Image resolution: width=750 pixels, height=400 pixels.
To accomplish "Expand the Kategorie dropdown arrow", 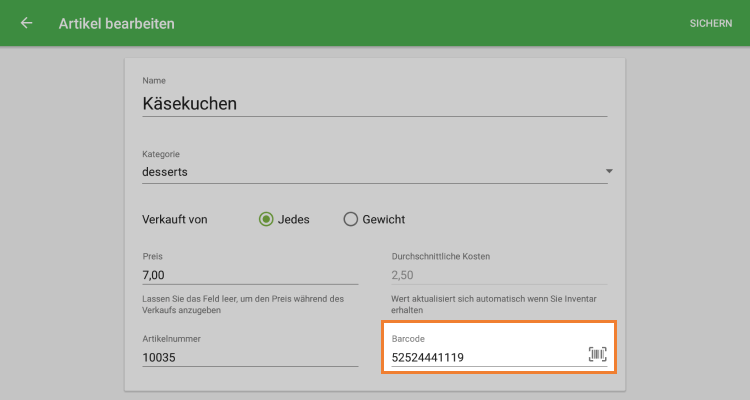I will pyautogui.click(x=608, y=172).
